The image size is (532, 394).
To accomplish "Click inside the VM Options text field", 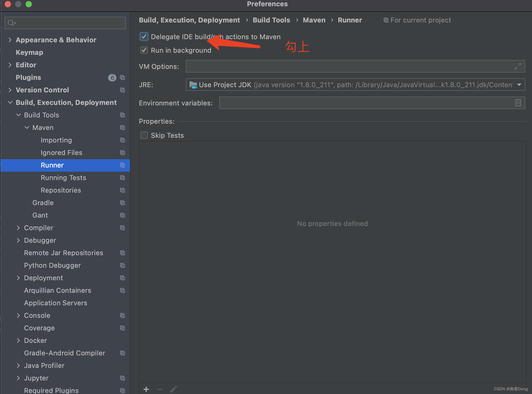I will (x=350, y=66).
